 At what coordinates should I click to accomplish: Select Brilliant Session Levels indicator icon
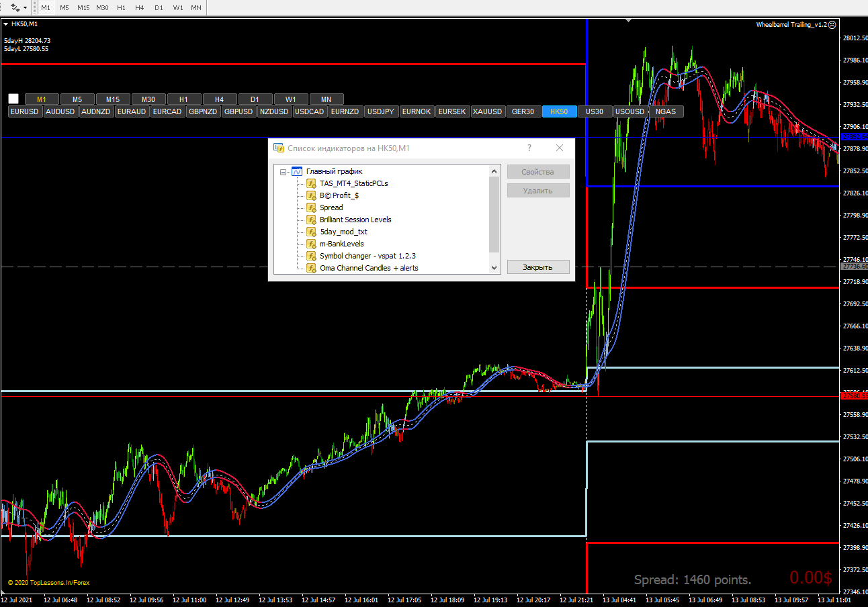pos(312,220)
